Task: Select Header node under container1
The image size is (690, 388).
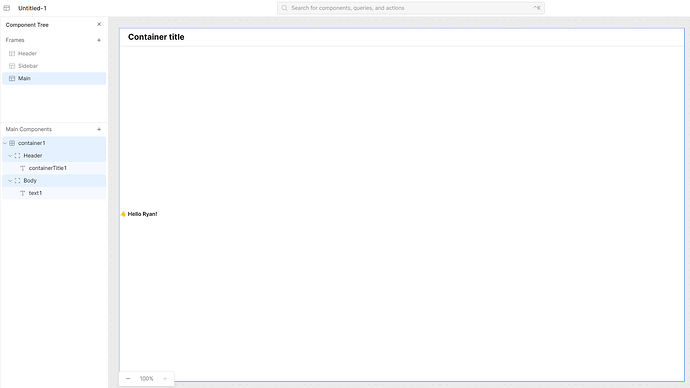Action: tap(54, 156)
